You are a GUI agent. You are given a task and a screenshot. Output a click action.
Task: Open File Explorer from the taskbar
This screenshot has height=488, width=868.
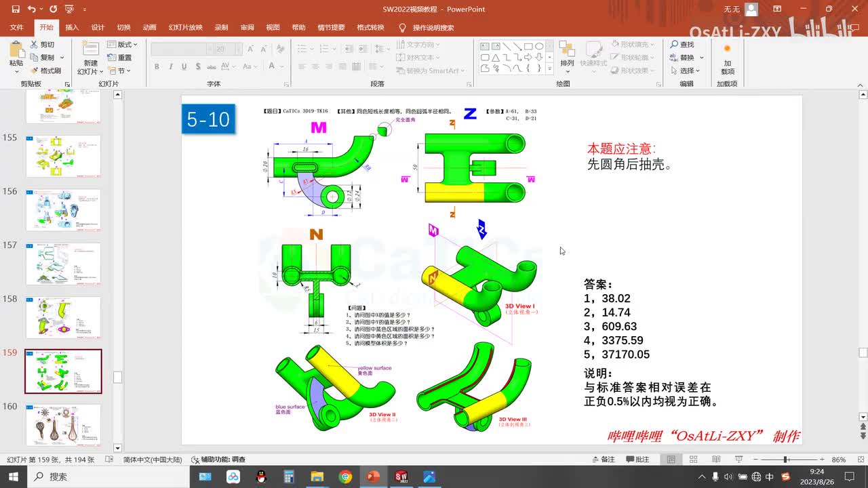(x=317, y=476)
